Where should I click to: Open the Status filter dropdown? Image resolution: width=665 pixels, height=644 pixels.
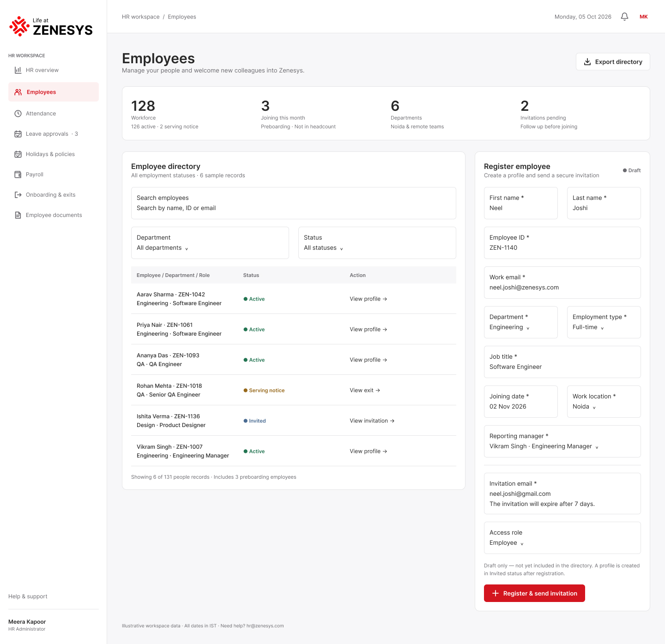point(377,243)
